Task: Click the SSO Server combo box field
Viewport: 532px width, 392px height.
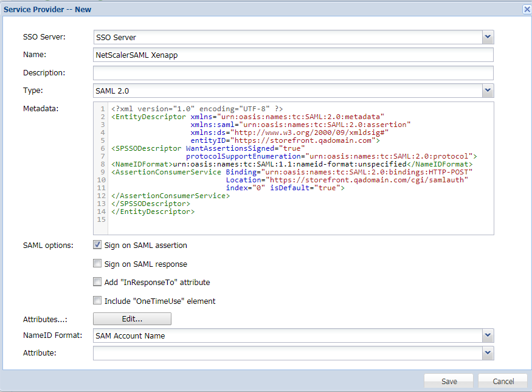Action: (286, 37)
